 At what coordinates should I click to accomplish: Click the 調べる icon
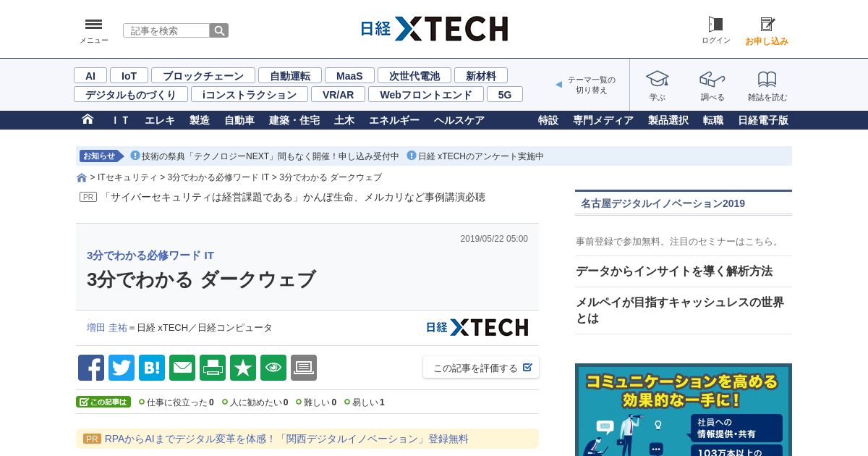[712, 79]
